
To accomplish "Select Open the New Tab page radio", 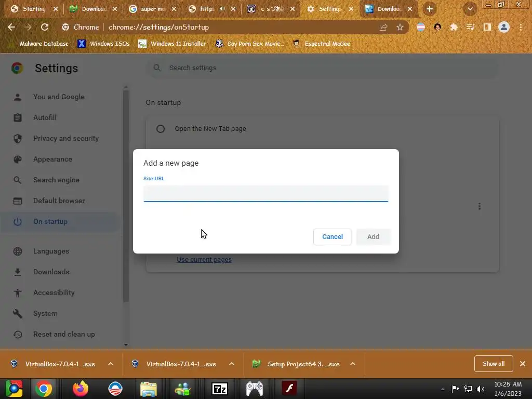I will pos(161,129).
